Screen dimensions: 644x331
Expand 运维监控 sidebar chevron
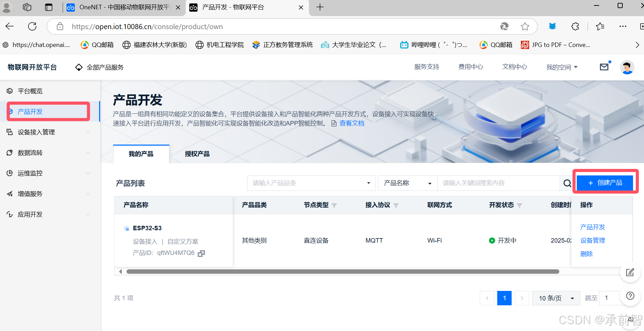(x=88, y=173)
